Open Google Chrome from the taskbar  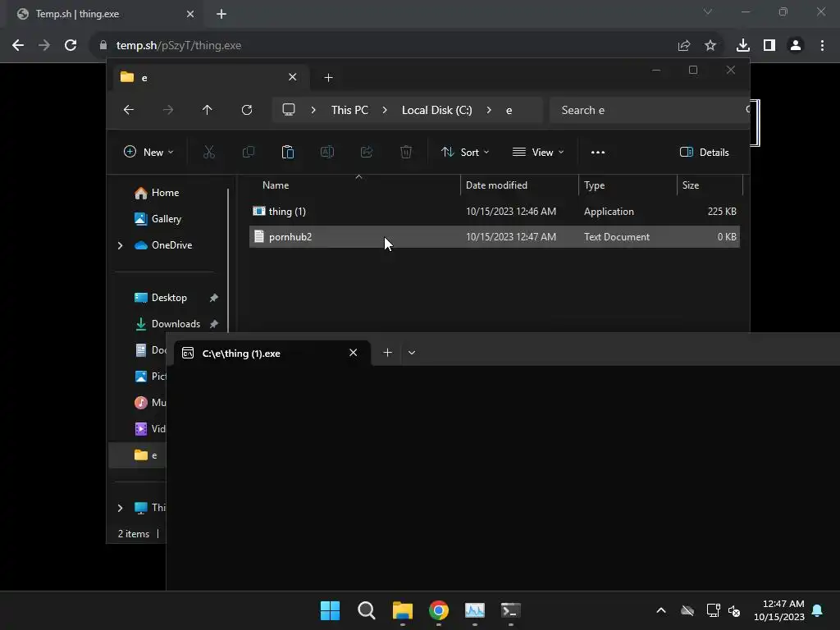pyautogui.click(x=439, y=610)
